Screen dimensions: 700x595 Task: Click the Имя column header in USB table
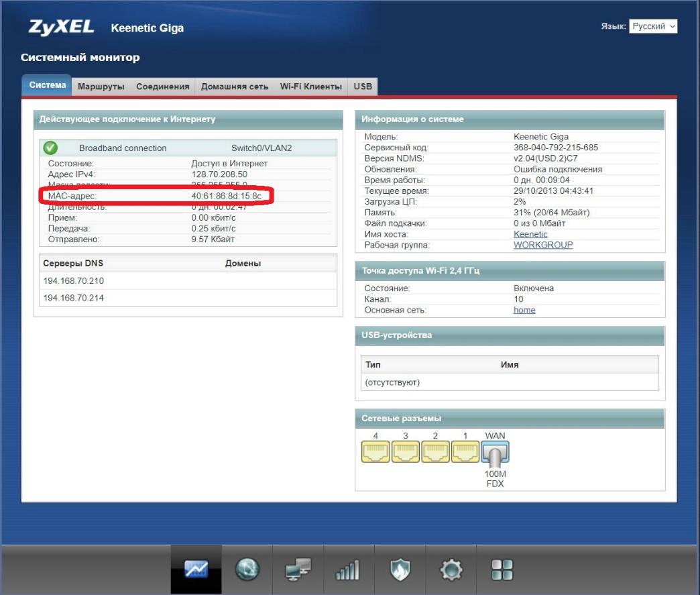(510, 364)
